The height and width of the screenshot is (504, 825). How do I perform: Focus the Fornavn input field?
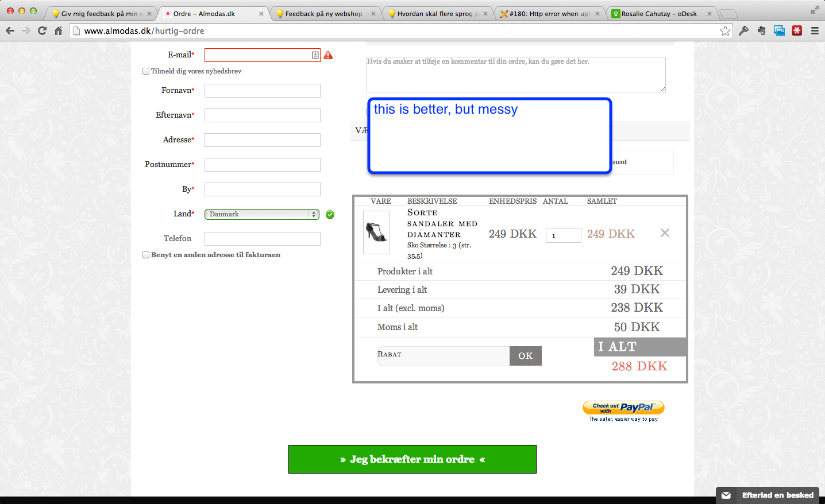coord(262,91)
